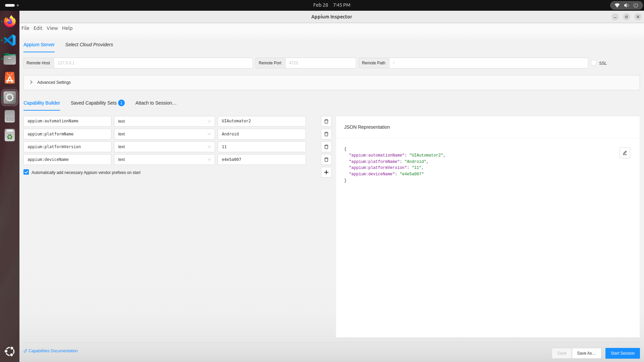Open the File menu

pos(25,28)
